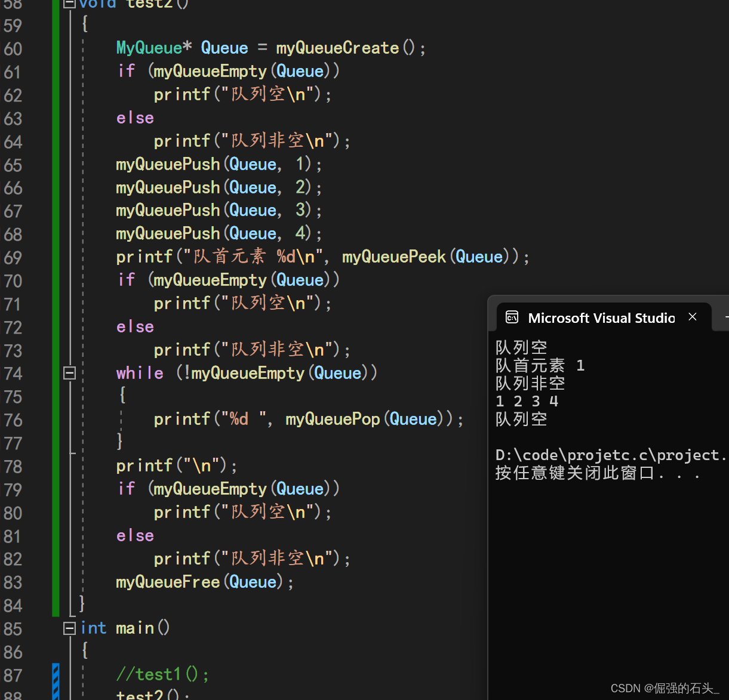Click the else keyword on line 72
This screenshot has width=729, height=700.
click(x=135, y=326)
